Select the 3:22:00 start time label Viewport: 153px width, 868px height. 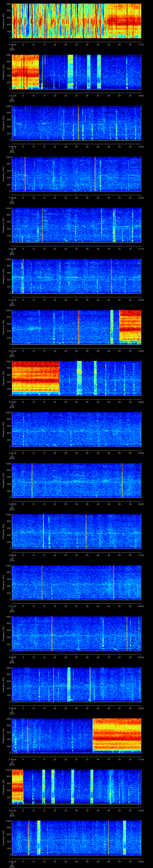coord(12,351)
